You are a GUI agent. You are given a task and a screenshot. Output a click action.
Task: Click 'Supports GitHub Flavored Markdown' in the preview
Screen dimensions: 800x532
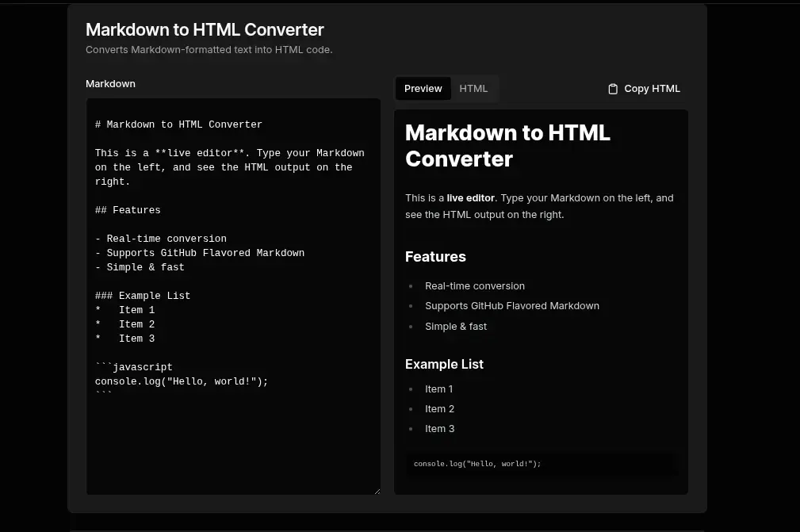pyautogui.click(x=512, y=305)
